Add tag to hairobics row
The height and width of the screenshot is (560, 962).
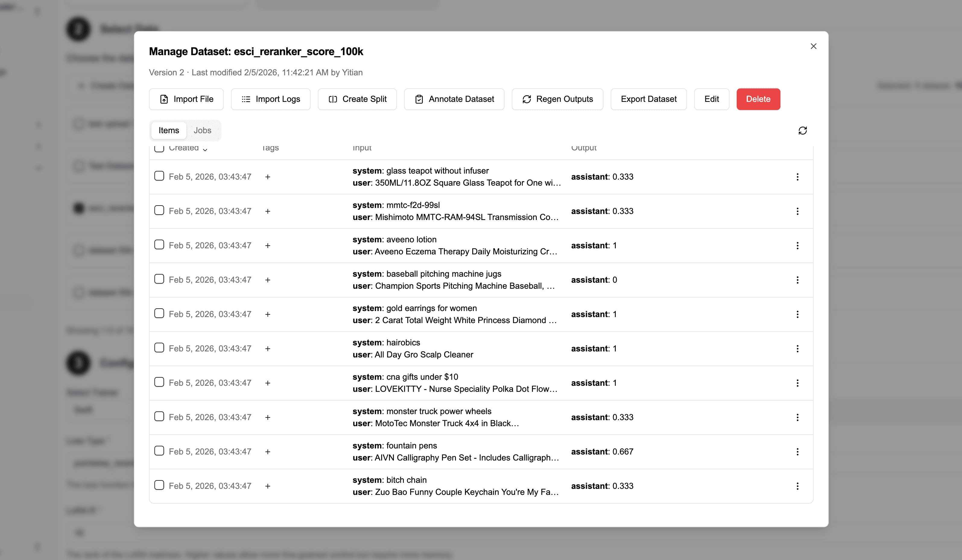[x=267, y=349]
